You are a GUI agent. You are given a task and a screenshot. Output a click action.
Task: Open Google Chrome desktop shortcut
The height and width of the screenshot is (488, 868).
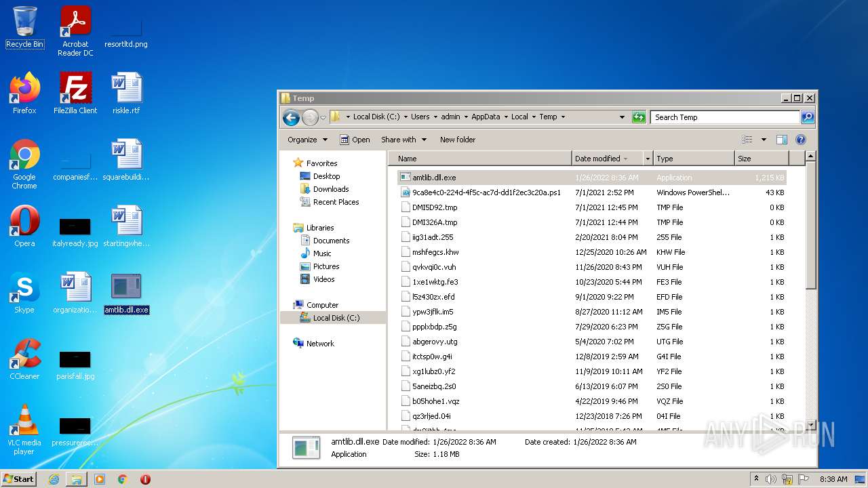click(24, 165)
